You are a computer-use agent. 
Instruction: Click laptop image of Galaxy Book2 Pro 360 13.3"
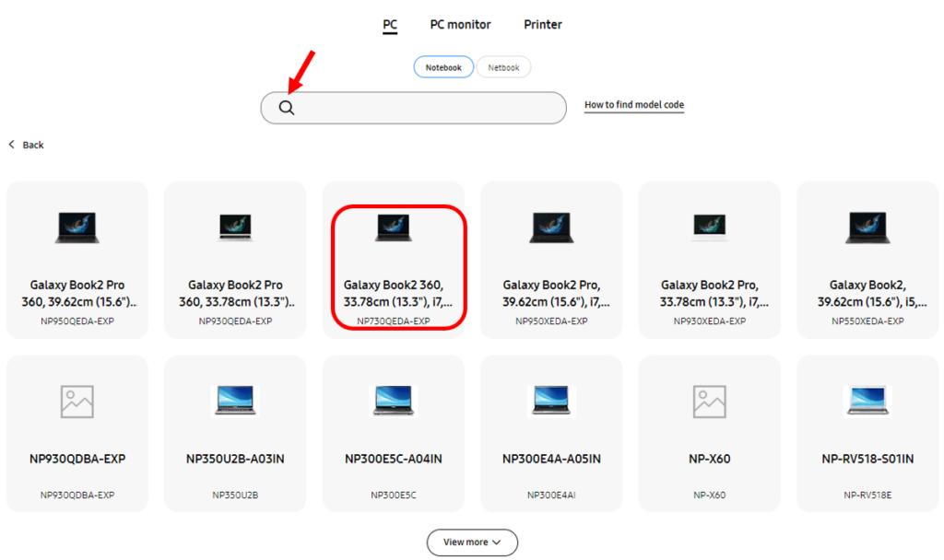[x=235, y=227]
